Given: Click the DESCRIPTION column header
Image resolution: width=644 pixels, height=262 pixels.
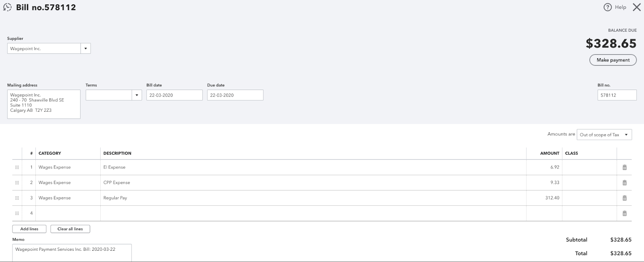Looking at the screenshot, I should (117, 154).
